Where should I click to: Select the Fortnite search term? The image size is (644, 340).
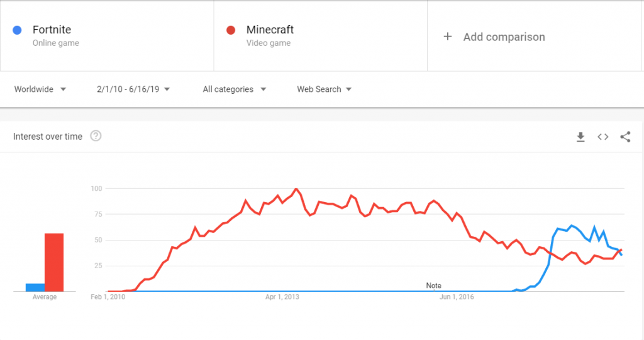tap(52, 30)
